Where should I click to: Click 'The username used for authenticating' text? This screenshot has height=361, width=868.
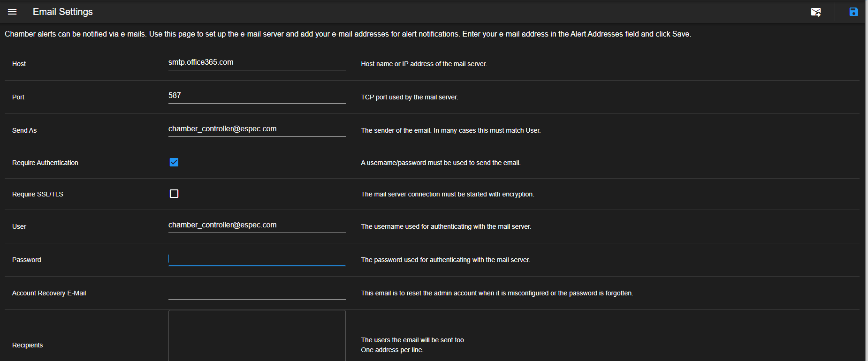(x=446, y=226)
